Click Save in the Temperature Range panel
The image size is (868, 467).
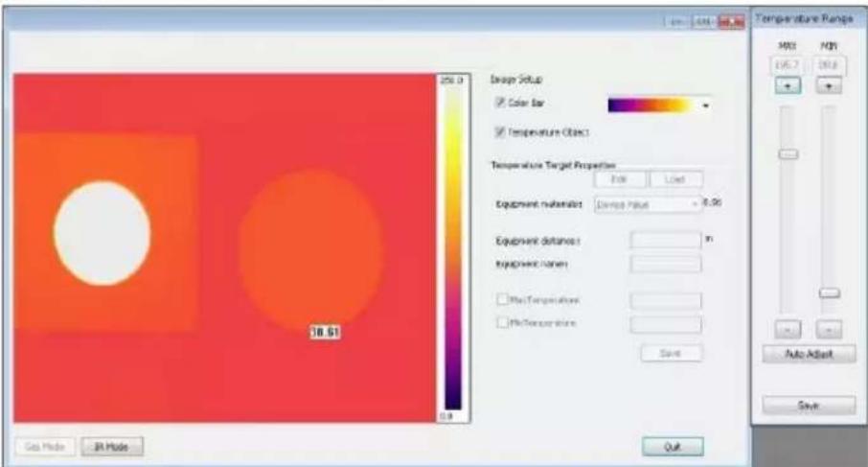click(809, 406)
